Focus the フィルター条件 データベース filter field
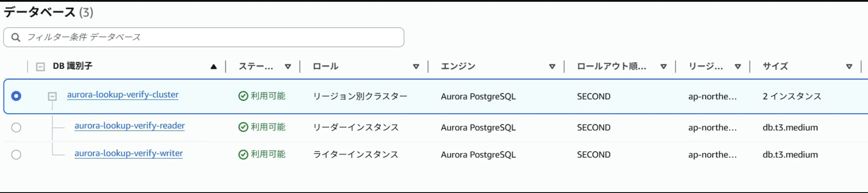 click(204, 37)
